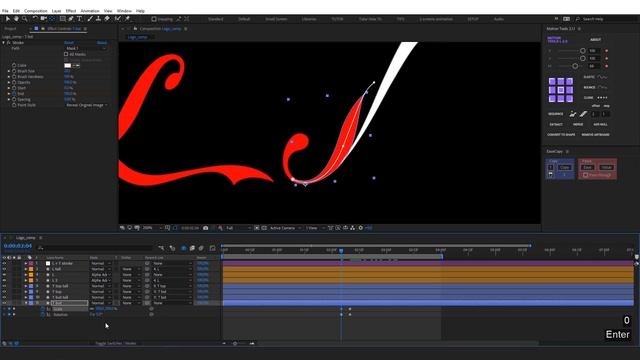Viewport: 640px width, 360px height.
Task: Hide the L ball layer eye
Action: [4, 269]
